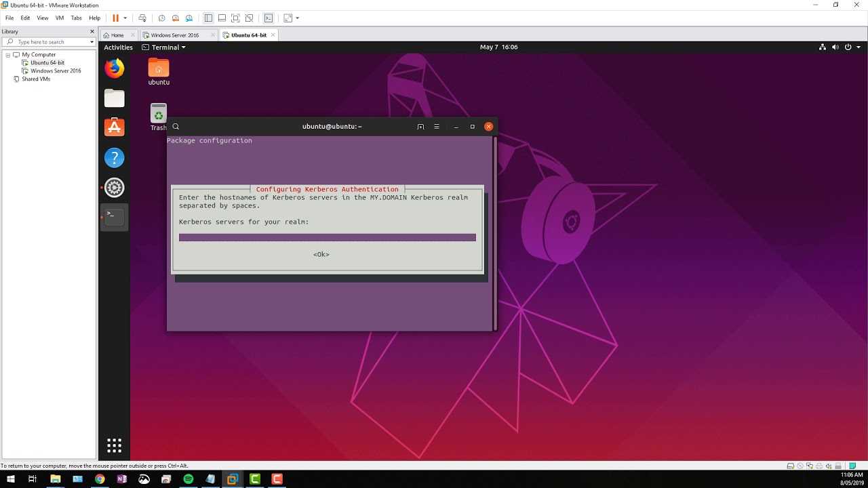Viewport: 868px width, 488px height.
Task: Click the Send Ctrl+Alt+Del toolbar icon
Action: 142,18
